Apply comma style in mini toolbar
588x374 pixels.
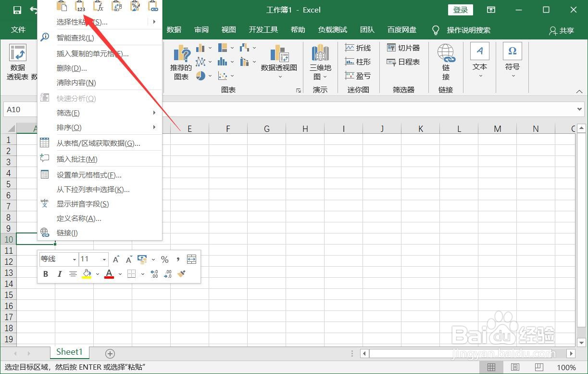(x=178, y=259)
